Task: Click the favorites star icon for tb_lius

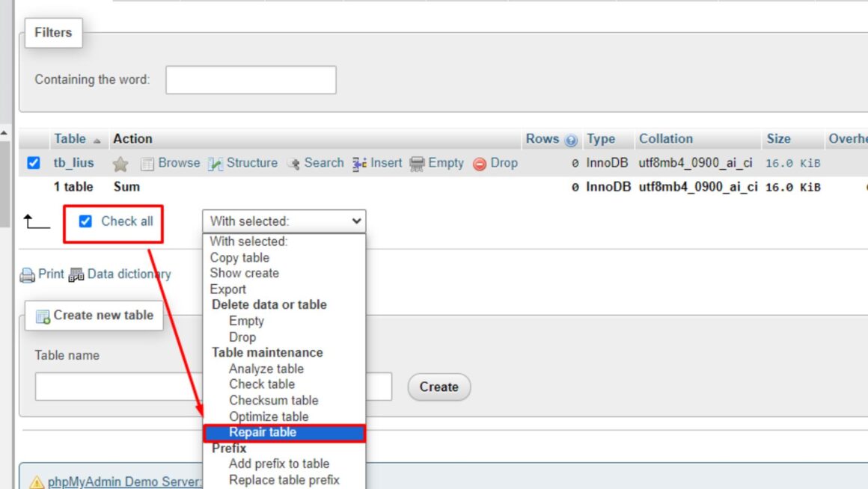Action: 120,164
